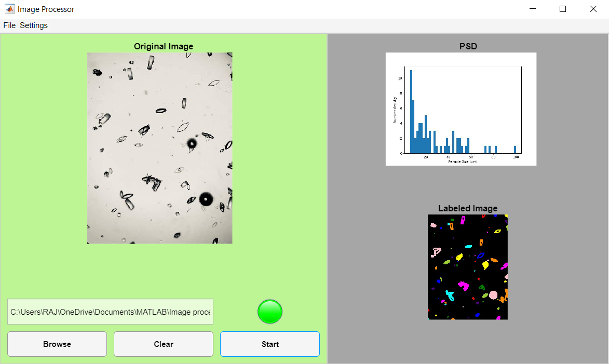Screen dimensions: 609x364
Task: Open the Settings menu
Action: 33,25
